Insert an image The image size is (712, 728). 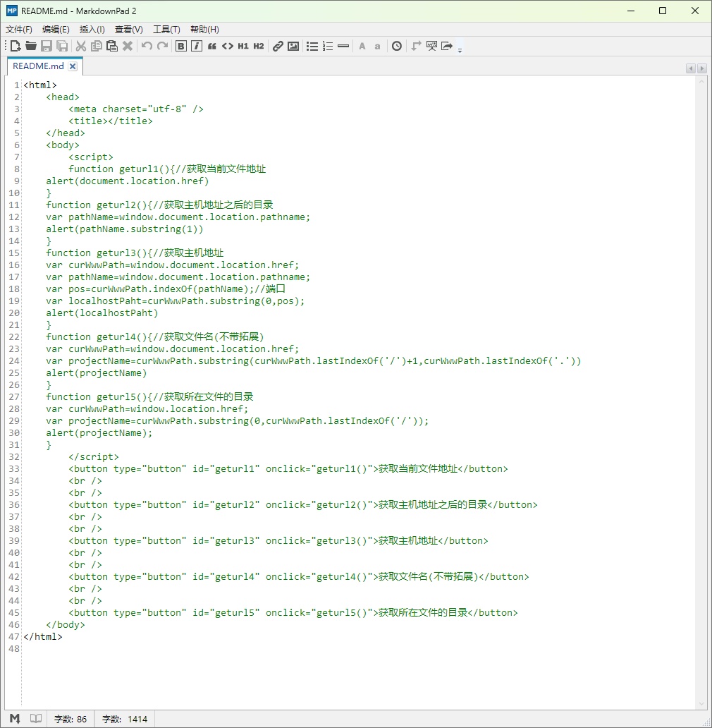click(293, 46)
